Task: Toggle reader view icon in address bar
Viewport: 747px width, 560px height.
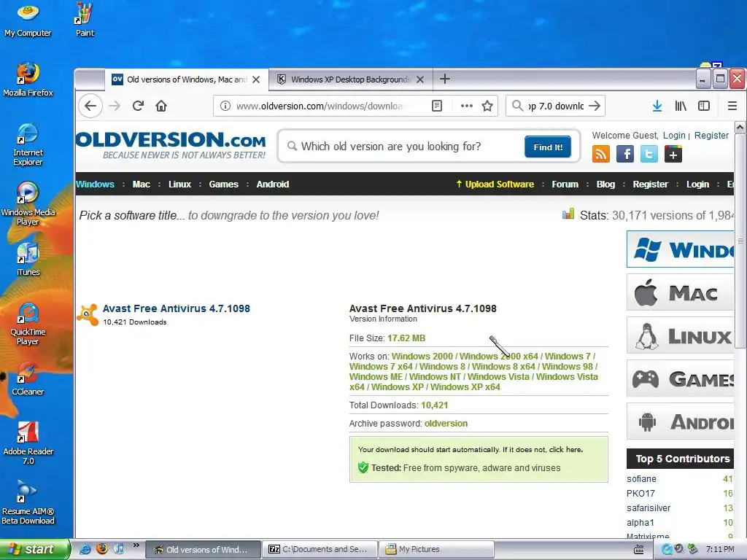Action: click(x=437, y=106)
